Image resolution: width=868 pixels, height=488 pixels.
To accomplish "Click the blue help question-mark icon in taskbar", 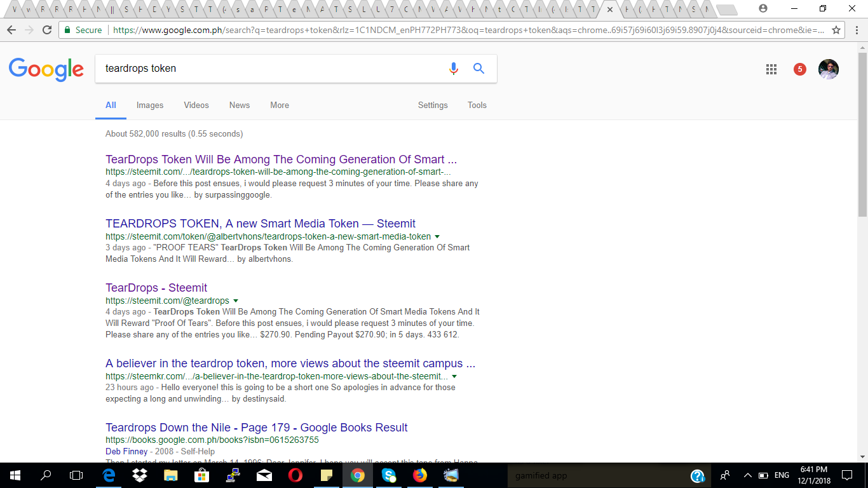I will click(x=697, y=475).
